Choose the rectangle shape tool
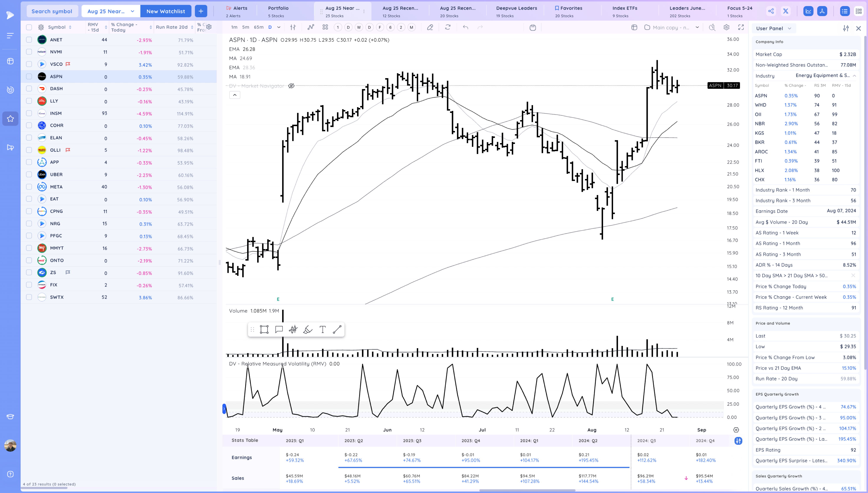This screenshot has height=493, width=868. 264,329
